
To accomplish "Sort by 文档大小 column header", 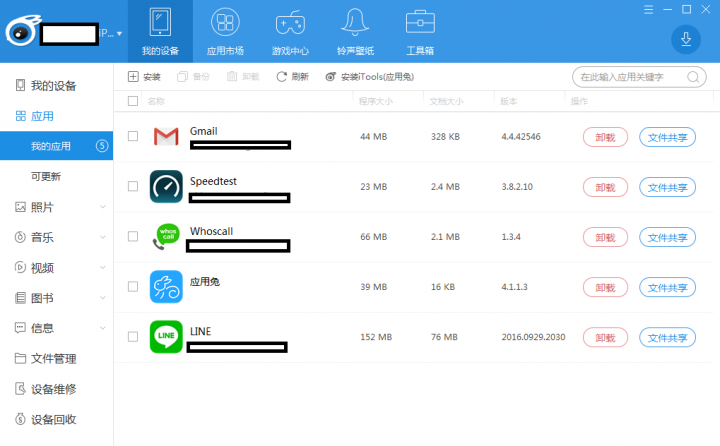I will tap(446, 101).
